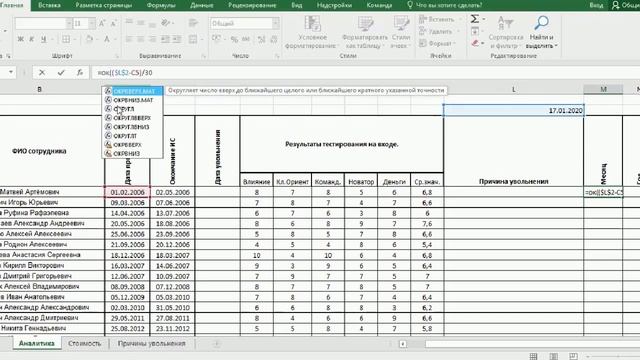Select ОКРУГЛТ in the autocomplete list

point(133,136)
